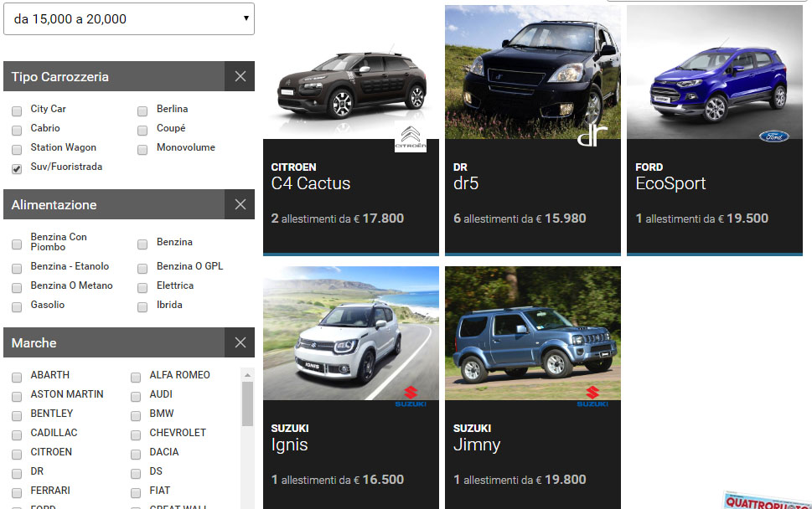Image resolution: width=812 pixels, height=509 pixels.
Task: Check the Berlina checkbox
Action: (142, 111)
